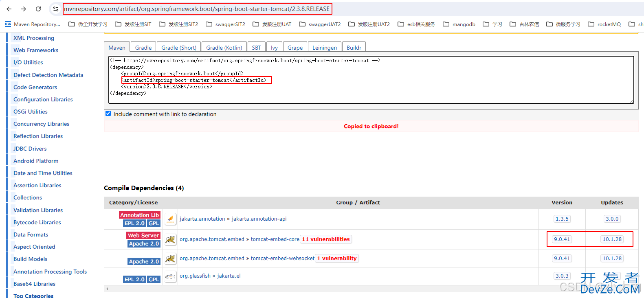Reload the page with refresh icon
The height and width of the screenshot is (298, 644).
(x=38, y=9)
